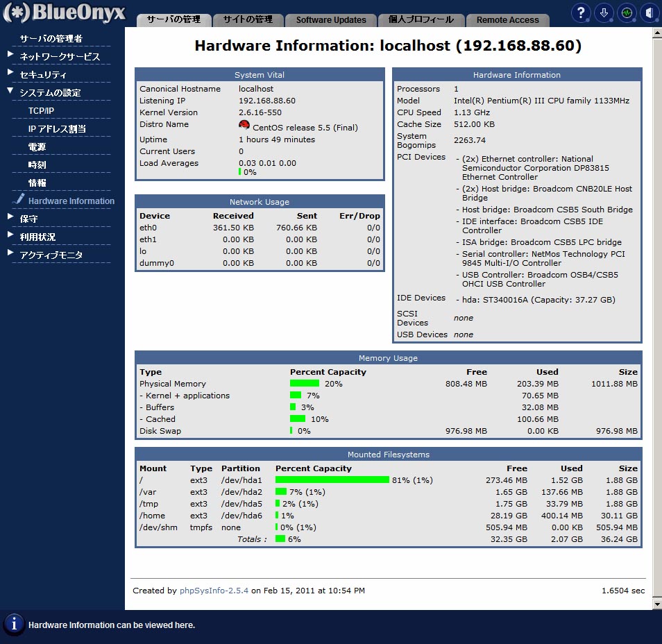
Task: Click the Mounted Filesystems panel header
Action: (x=389, y=455)
